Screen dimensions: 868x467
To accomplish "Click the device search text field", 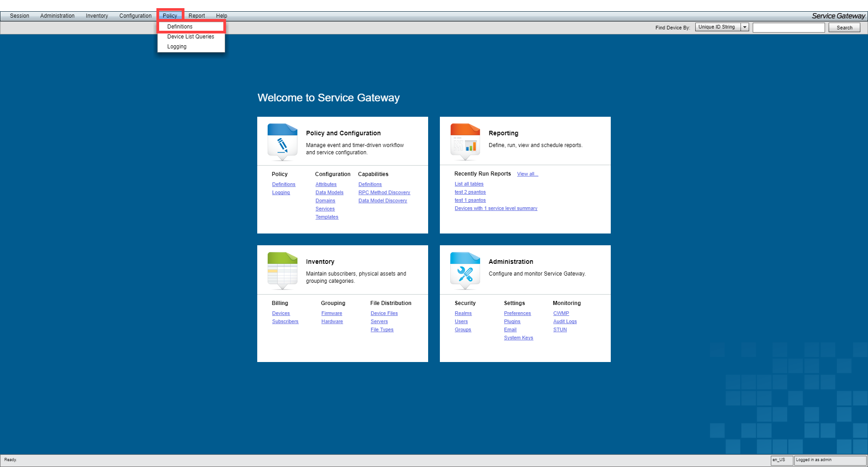I will [788, 28].
